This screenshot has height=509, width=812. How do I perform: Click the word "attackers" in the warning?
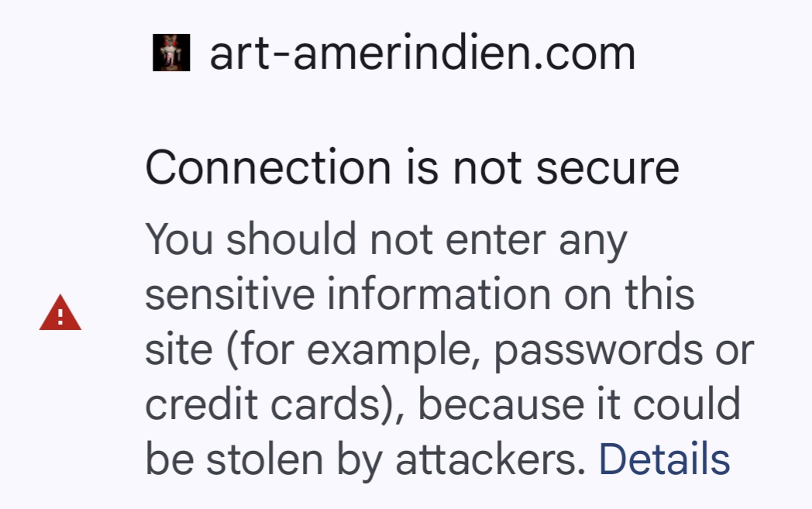pos(487,459)
